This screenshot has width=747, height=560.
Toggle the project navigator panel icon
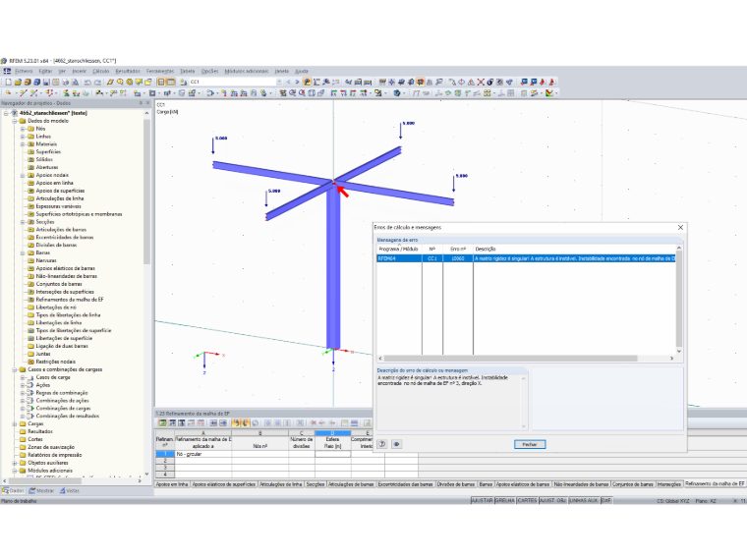tap(161, 82)
